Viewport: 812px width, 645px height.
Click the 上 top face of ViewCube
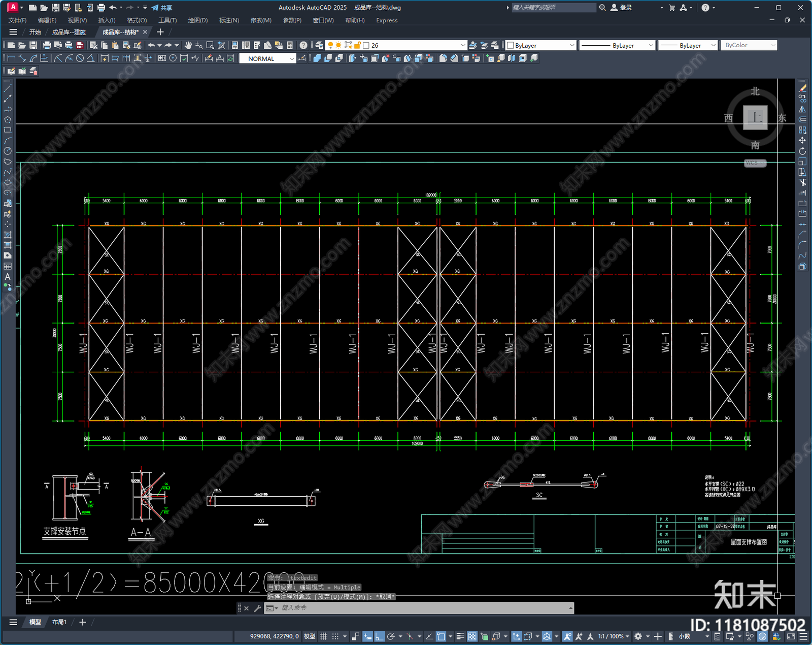coord(755,118)
